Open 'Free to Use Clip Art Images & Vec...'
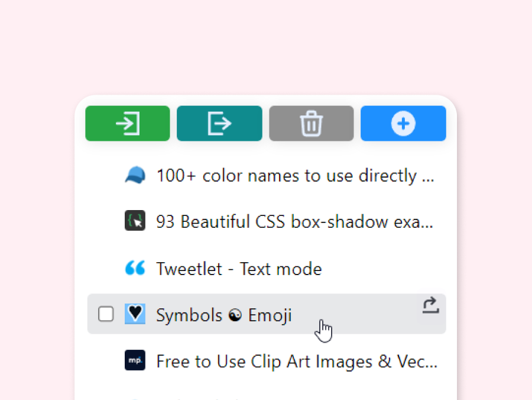 point(297,362)
